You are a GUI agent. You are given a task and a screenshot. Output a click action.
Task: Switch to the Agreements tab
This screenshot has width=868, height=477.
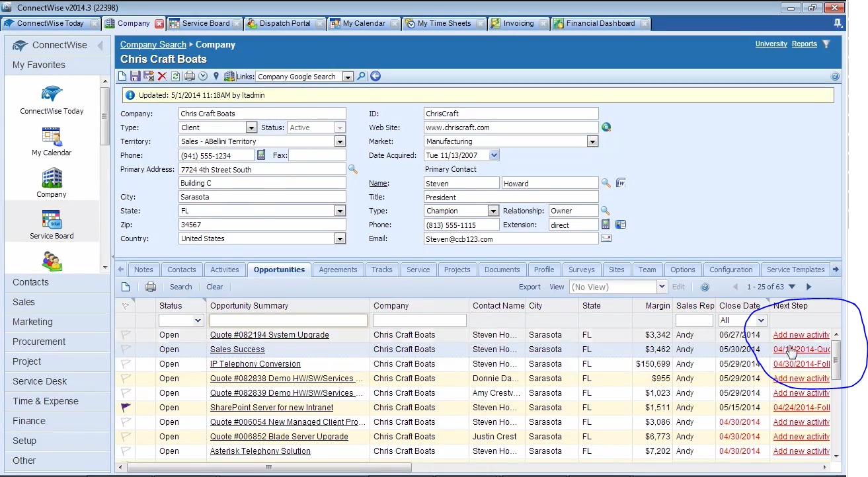[338, 270]
